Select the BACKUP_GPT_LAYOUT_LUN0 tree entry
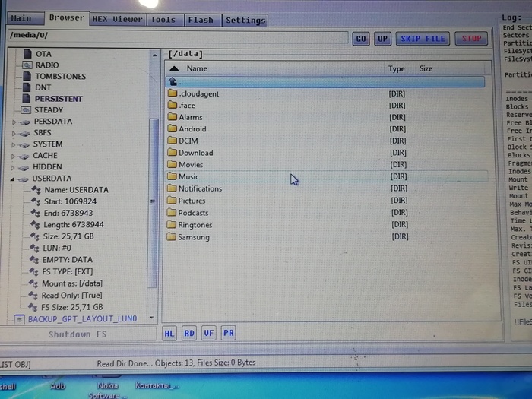 pos(82,319)
